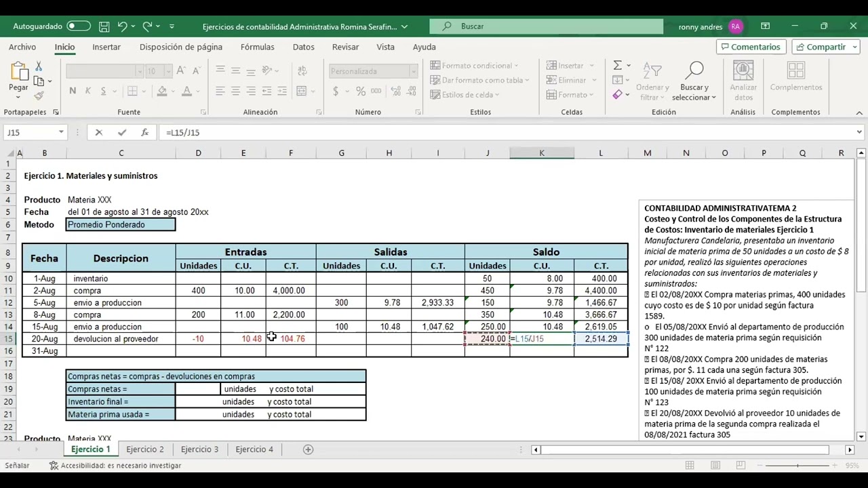Click the Format Painter brush icon
This screenshot has width=868, height=488.
click(x=39, y=96)
